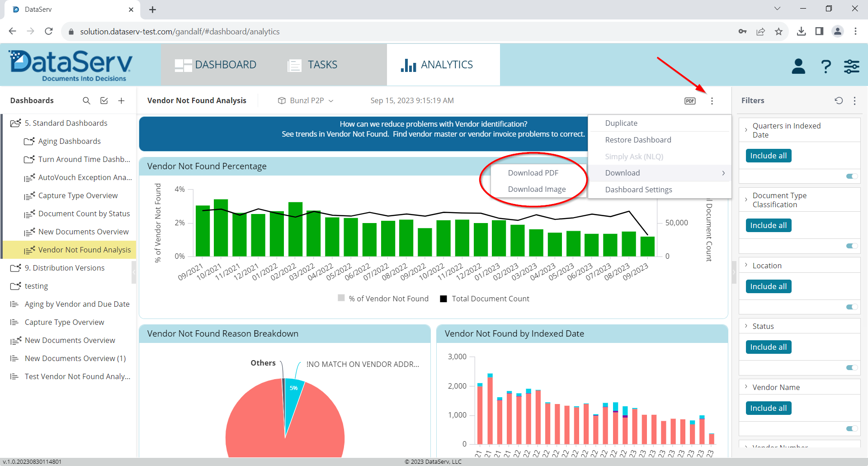This screenshot has height=466, width=868.
Task: Toggle the Total Document Count legend series
Action: [485, 299]
